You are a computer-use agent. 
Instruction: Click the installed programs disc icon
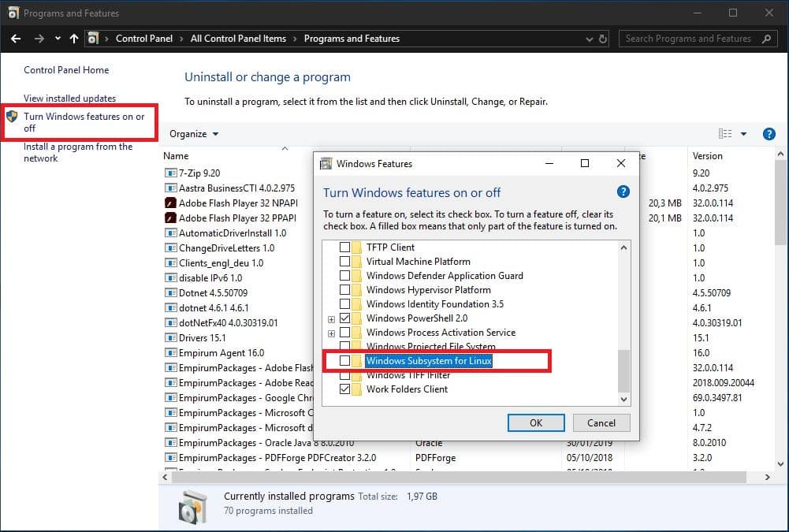[x=193, y=507]
